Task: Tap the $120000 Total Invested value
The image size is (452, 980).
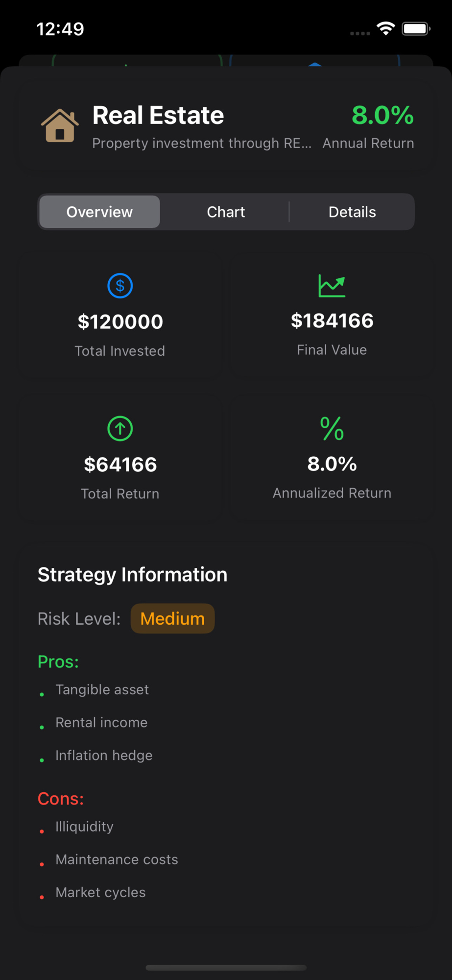Action: point(120,322)
